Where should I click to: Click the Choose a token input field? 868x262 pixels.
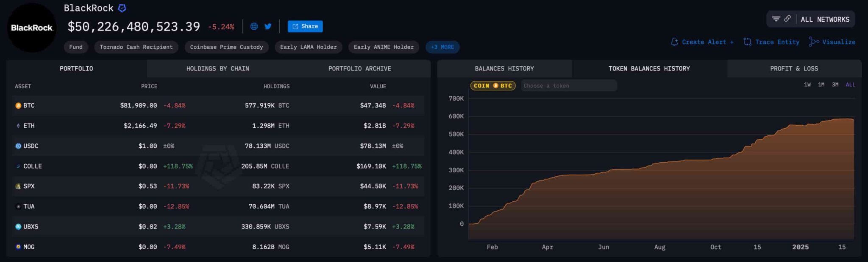pos(568,86)
